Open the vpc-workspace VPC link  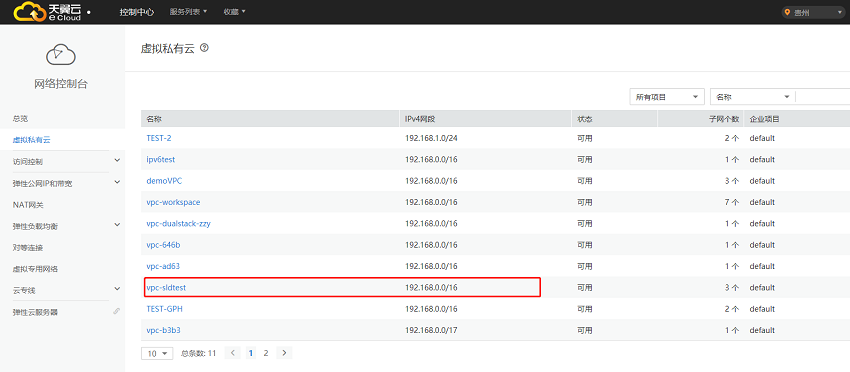pos(173,202)
